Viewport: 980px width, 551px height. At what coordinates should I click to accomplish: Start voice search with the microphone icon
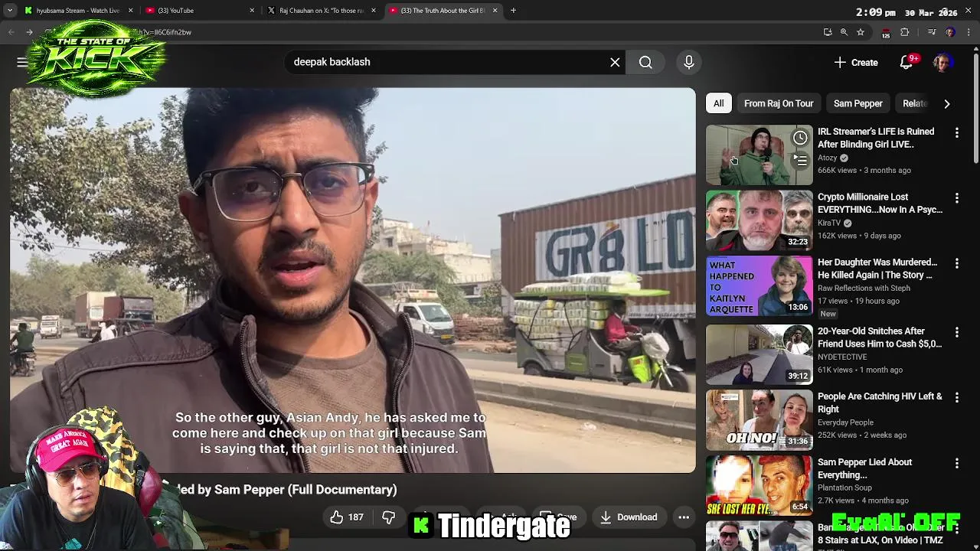[689, 62]
